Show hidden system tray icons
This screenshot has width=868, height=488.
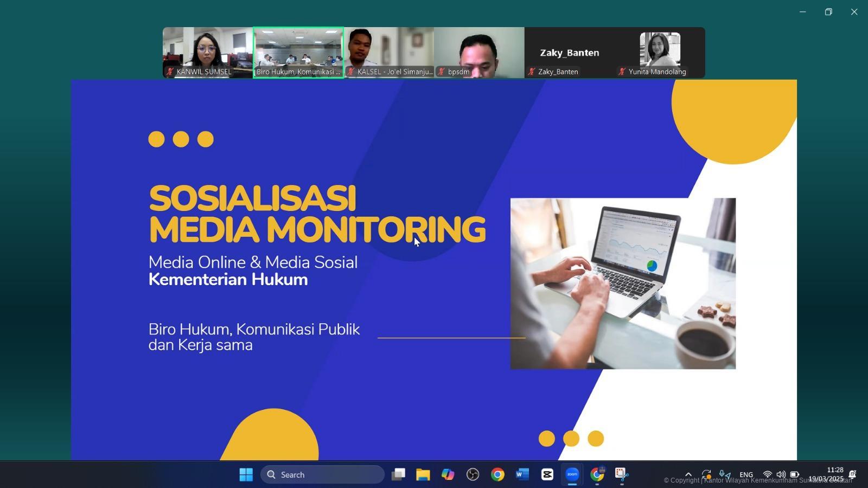[x=688, y=474]
